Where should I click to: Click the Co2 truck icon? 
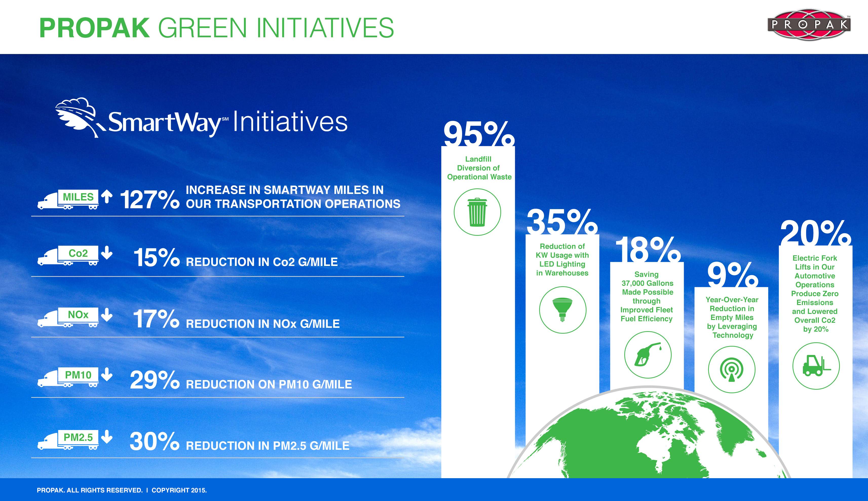68,255
